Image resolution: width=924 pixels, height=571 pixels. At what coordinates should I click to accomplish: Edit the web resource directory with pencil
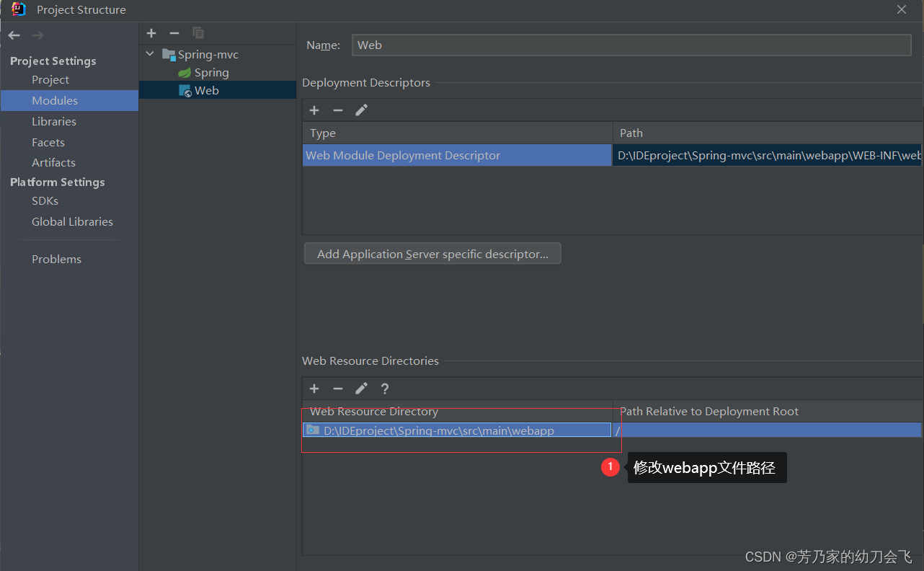tap(362, 389)
